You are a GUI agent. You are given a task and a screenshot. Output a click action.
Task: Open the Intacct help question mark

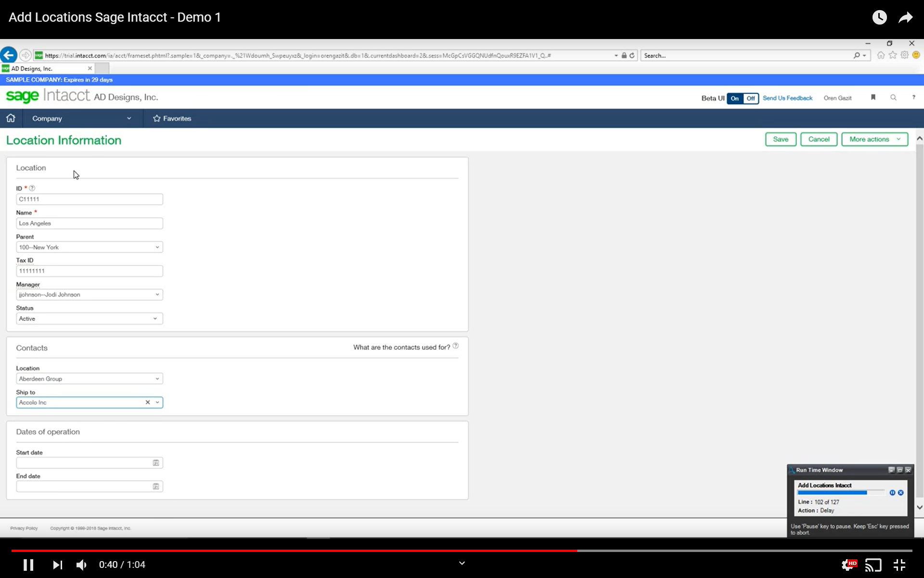point(913,97)
